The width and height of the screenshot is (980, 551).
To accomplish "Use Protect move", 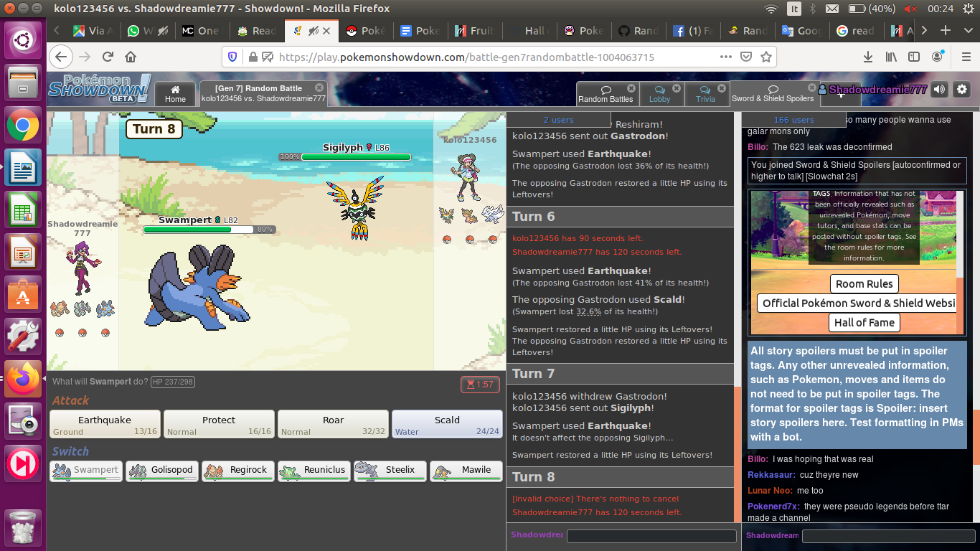I will click(x=219, y=424).
